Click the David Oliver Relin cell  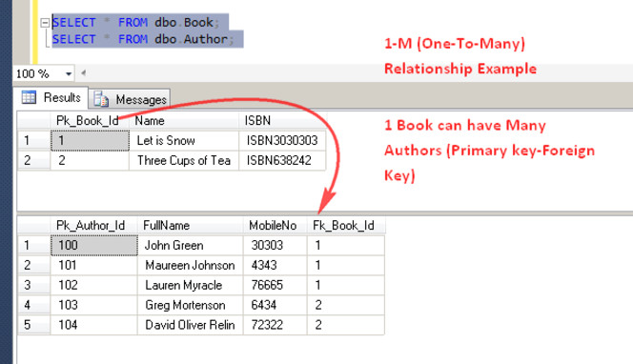click(x=190, y=325)
